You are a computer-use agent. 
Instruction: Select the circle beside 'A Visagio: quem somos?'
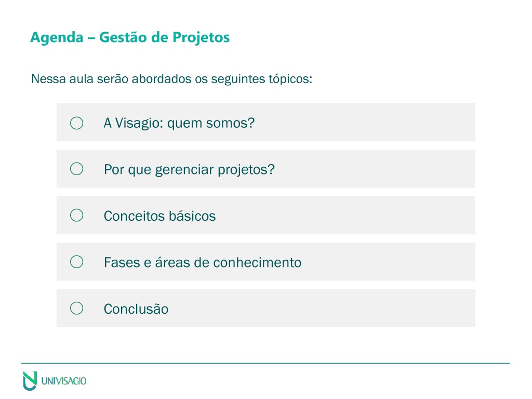(x=77, y=123)
